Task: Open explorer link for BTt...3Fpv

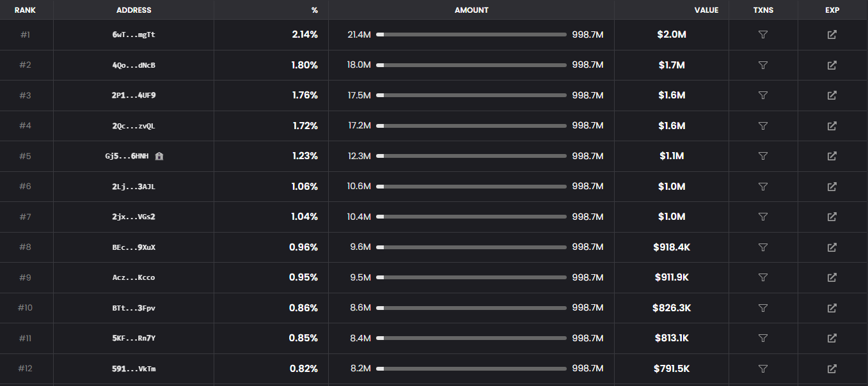Action: pos(832,308)
